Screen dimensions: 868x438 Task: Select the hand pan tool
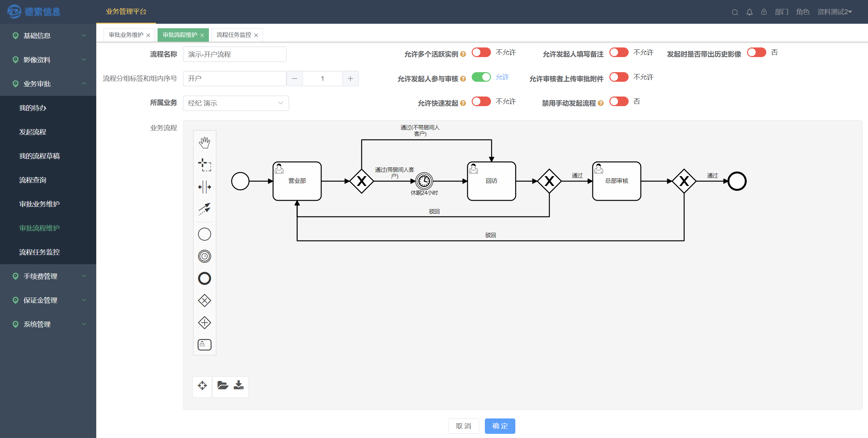point(204,143)
